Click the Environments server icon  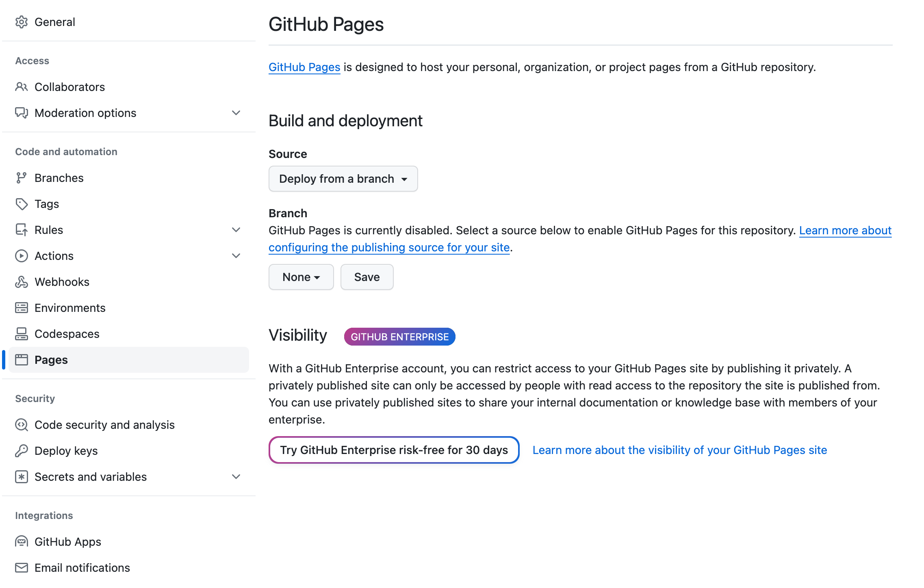22,308
